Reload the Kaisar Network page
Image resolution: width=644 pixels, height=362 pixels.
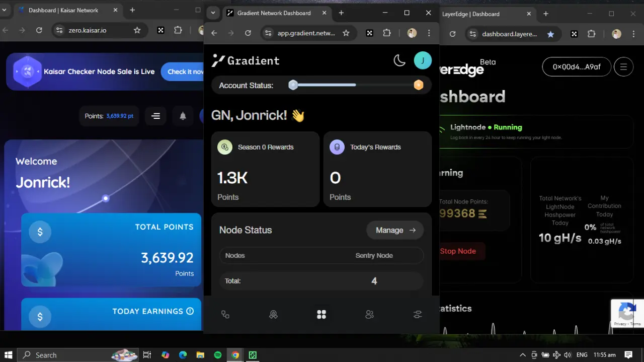pyautogui.click(x=39, y=30)
